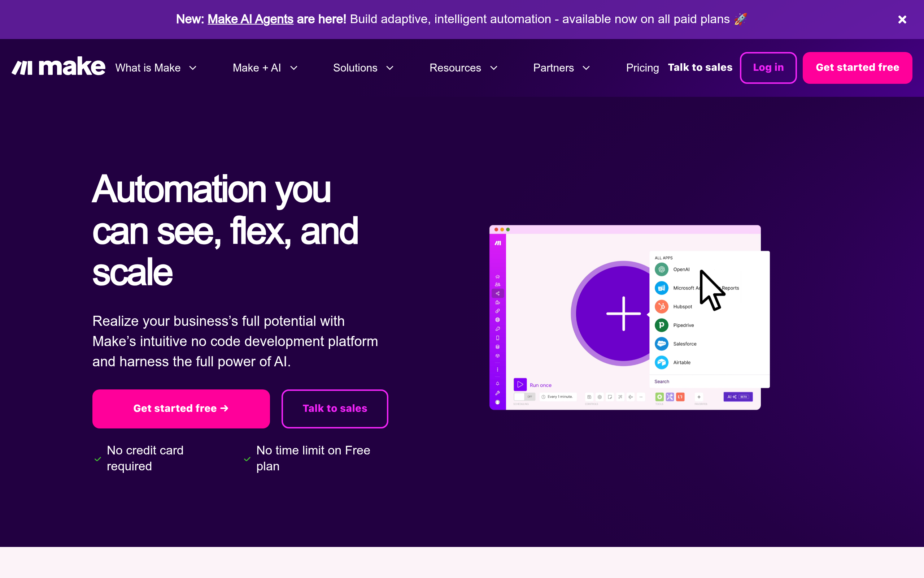Select the Salesforce icon in the apps list
Viewport: 924px width, 578px height.
pyautogui.click(x=661, y=344)
